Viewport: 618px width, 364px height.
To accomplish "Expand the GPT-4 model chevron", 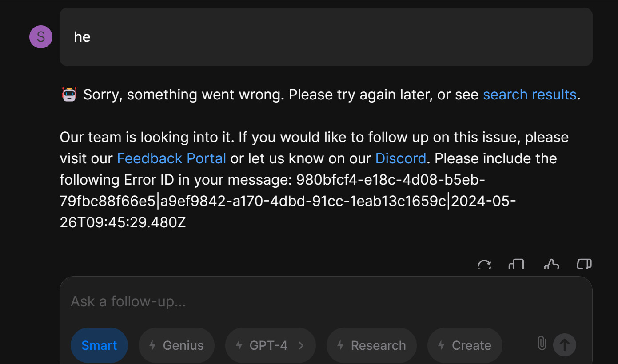I will [301, 345].
